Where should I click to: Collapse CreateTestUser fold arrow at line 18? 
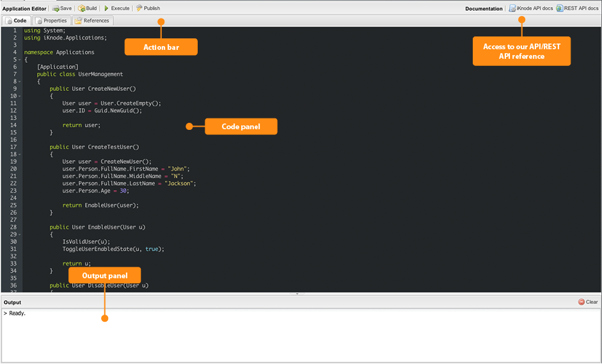pos(20,155)
